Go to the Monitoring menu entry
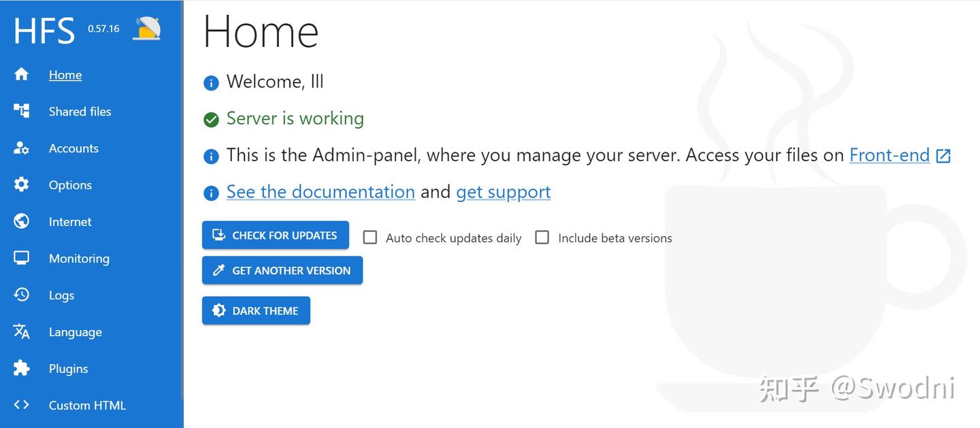 coord(79,259)
